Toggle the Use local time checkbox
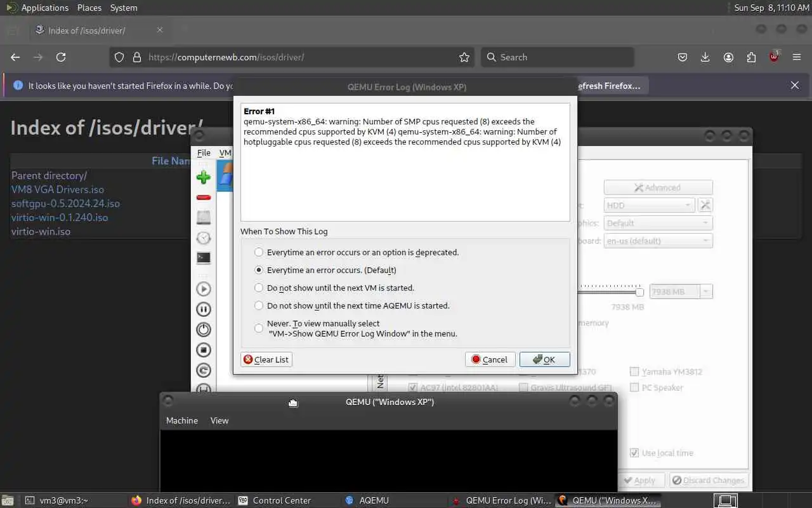This screenshot has height=508, width=812. pyautogui.click(x=634, y=453)
